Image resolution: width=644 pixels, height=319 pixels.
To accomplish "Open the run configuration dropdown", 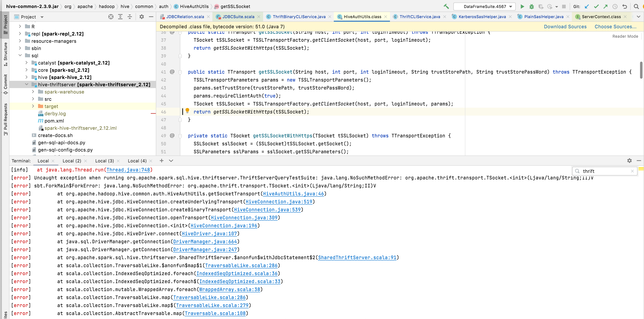I will click(x=484, y=7).
